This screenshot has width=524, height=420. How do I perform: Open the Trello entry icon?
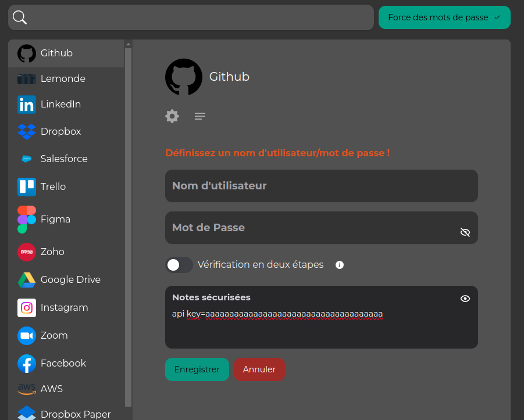tap(27, 186)
